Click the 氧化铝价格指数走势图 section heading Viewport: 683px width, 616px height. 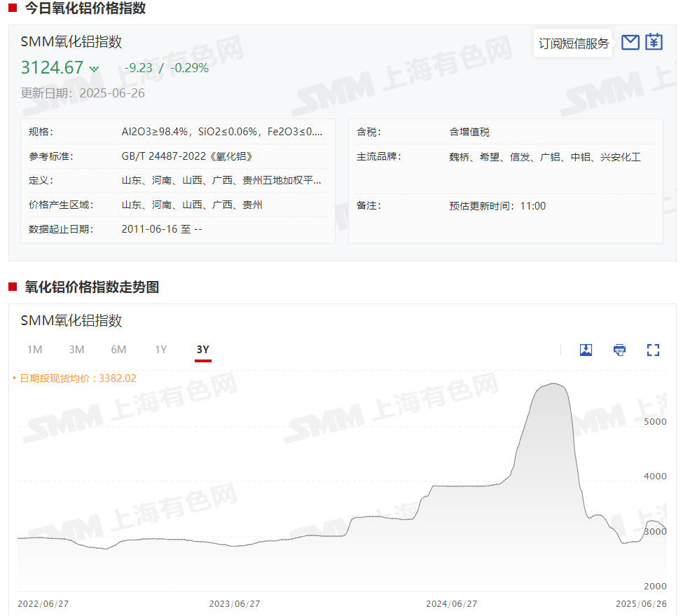[x=92, y=287]
